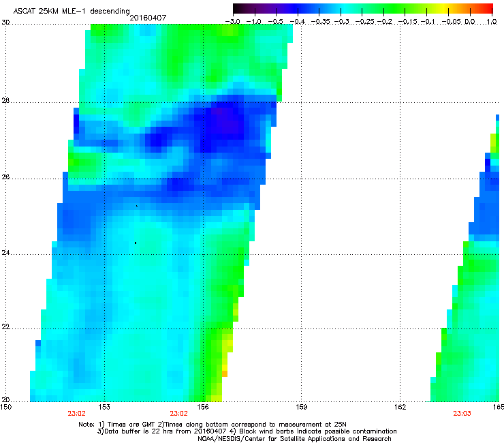Click the NOAA/NESDIS Center for Satellite Applications credit
Image resolution: width=504 pixels, height=443 pixels.
[294, 439]
